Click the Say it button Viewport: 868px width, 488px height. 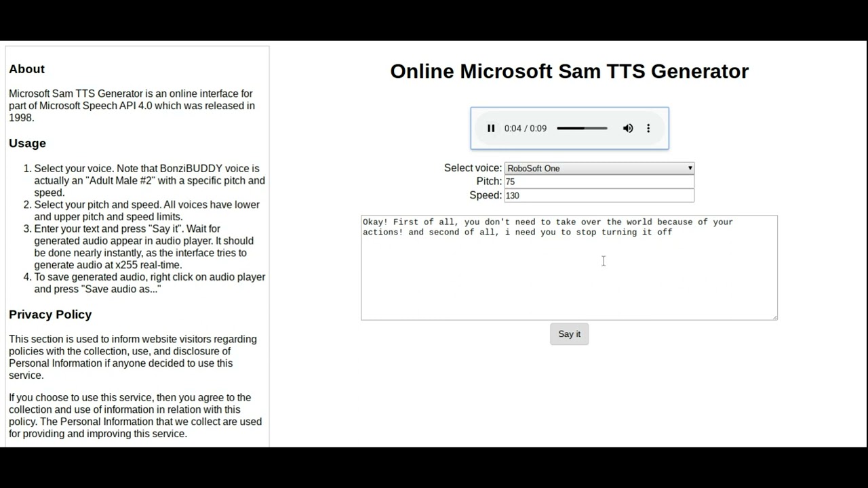pos(570,333)
